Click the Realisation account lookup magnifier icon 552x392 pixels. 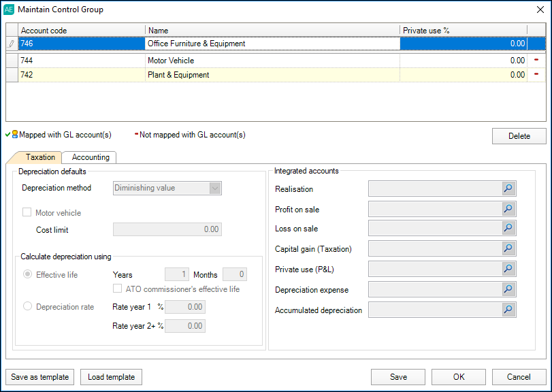click(x=508, y=189)
